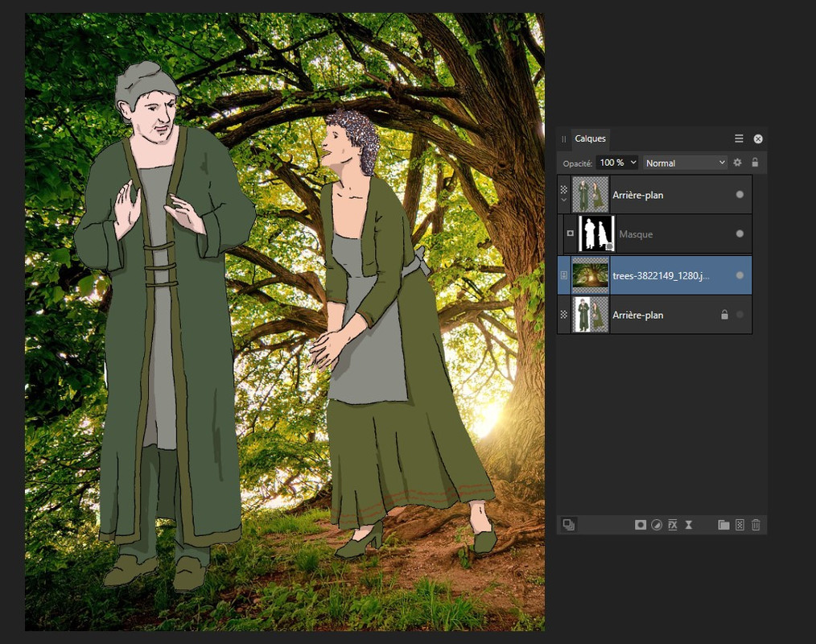Select the Masque layer thumbnail
This screenshot has width=816, height=644.
[596, 233]
